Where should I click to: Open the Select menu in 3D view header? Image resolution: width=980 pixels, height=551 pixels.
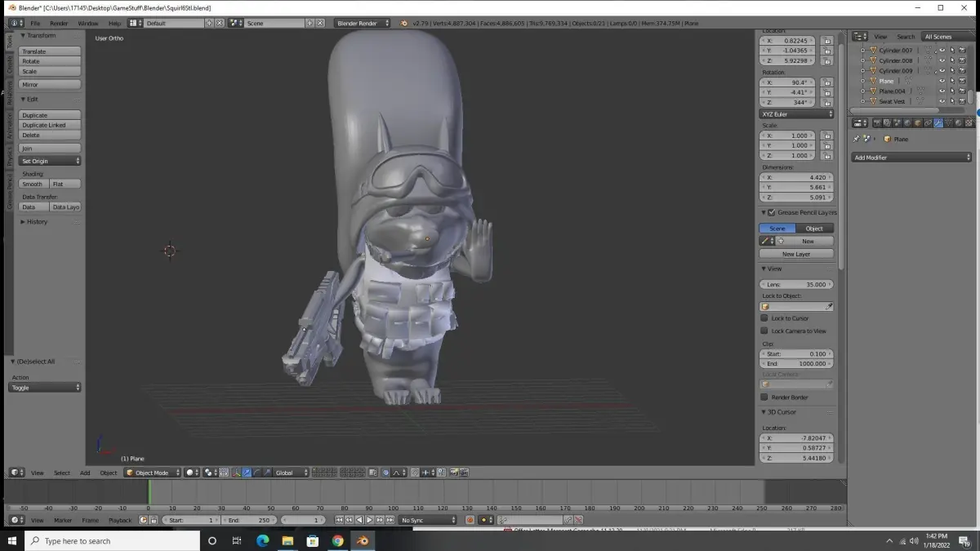tap(62, 473)
